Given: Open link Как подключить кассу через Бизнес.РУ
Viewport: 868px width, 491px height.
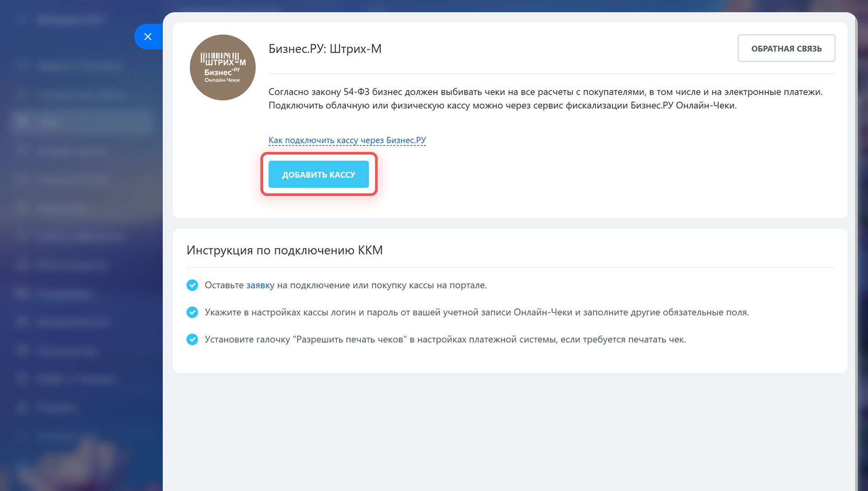Looking at the screenshot, I should point(347,140).
